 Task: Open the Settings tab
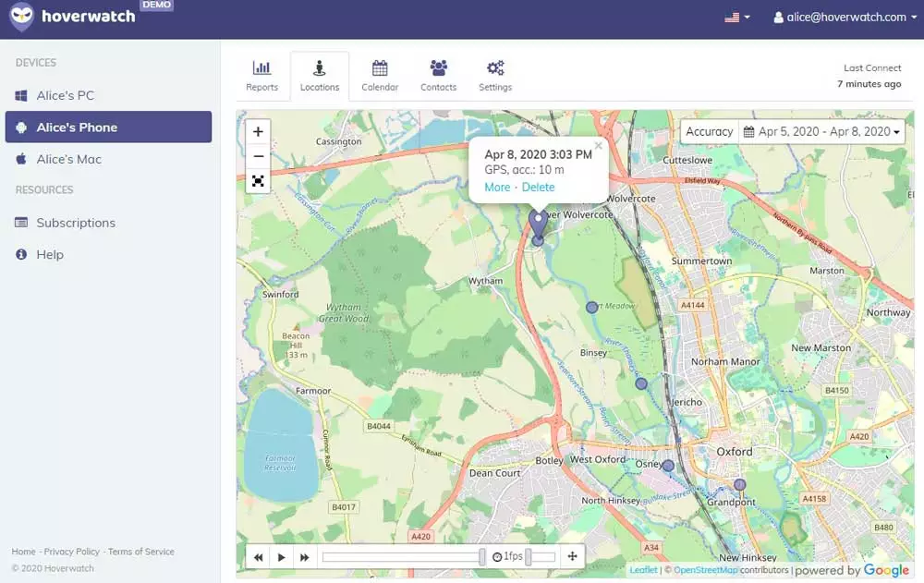495,76
